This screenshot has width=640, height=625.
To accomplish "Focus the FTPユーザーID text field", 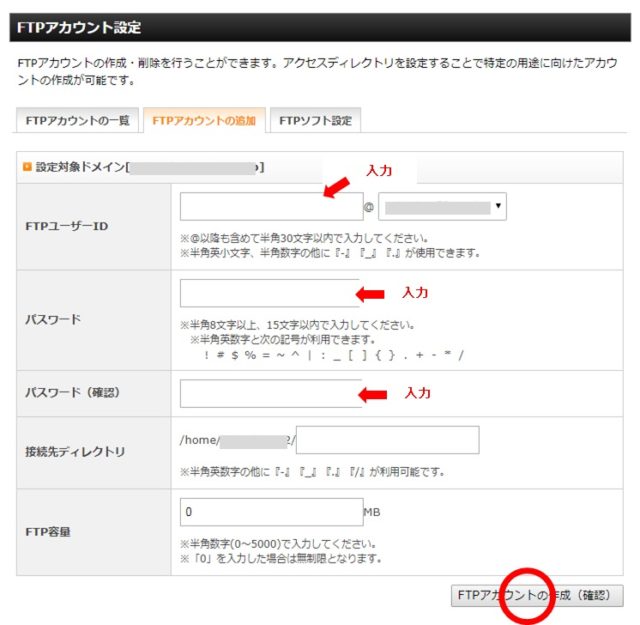I will tap(270, 207).
